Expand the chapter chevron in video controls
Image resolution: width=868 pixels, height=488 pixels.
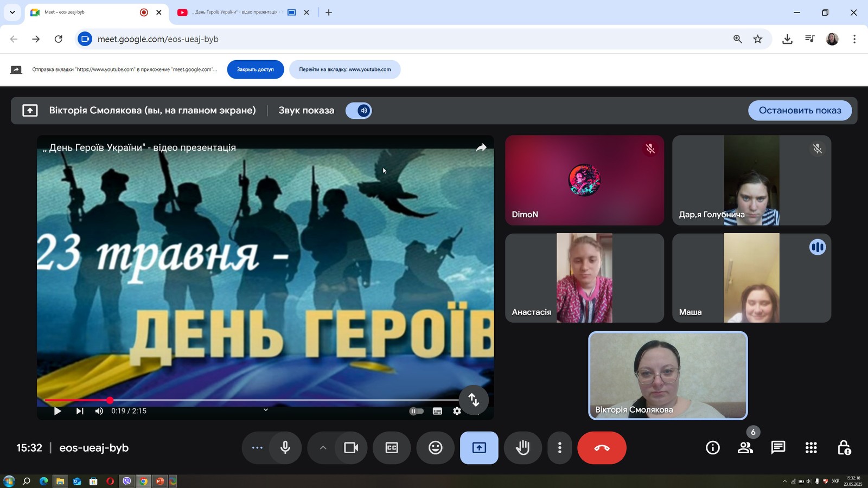click(x=266, y=410)
